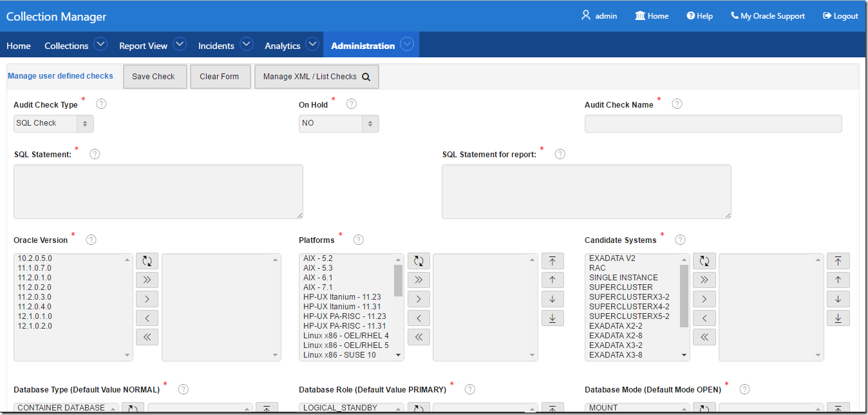Click the Clear Form button
Image resolution: width=868 pixels, height=415 pixels.
pyautogui.click(x=219, y=77)
